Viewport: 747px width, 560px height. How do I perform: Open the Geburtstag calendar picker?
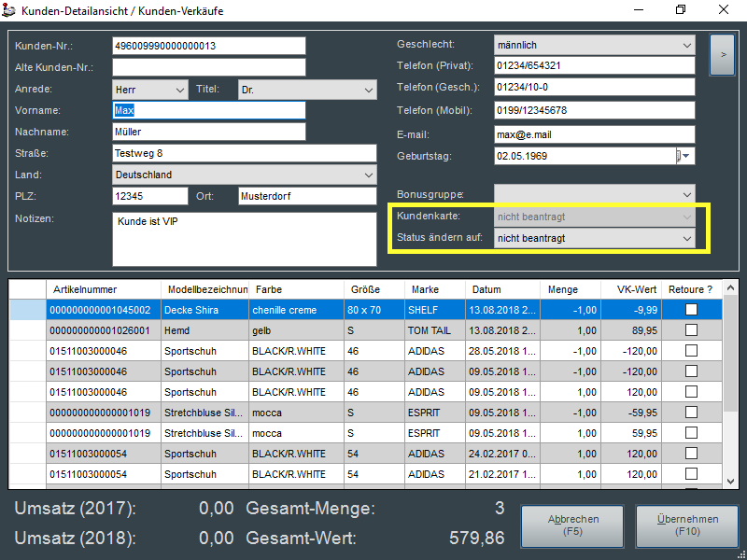[687, 156]
